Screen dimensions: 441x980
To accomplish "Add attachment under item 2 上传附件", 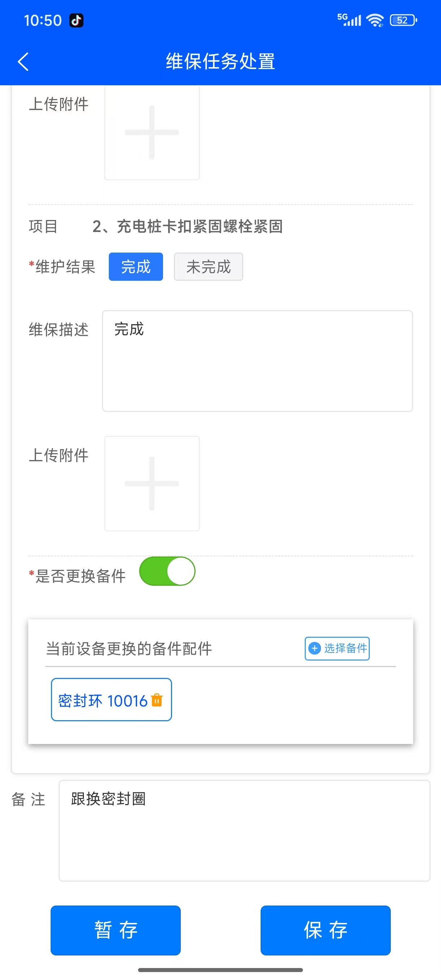I will click(152, 483).
